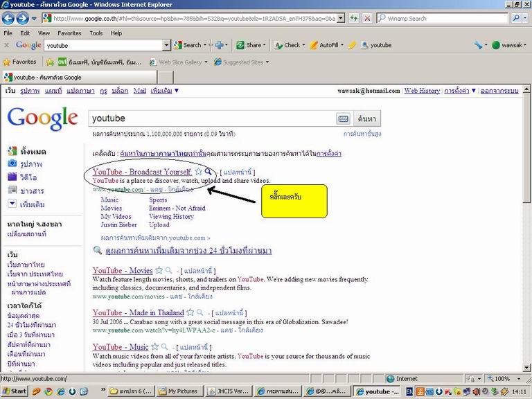Click the page vertical scrollbar down arrow
Image resolution: width=532 pixels, height=399 pixels.
click(x=526, y=367)
